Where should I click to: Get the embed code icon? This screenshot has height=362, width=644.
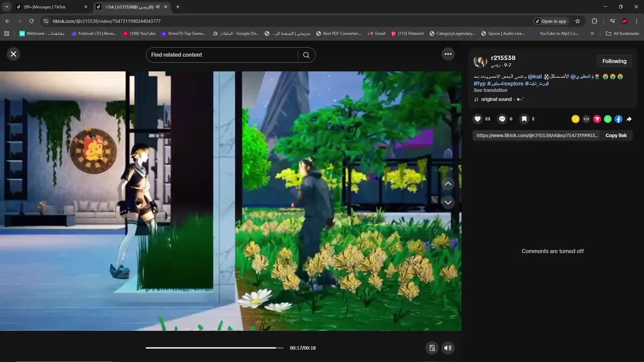586,119
